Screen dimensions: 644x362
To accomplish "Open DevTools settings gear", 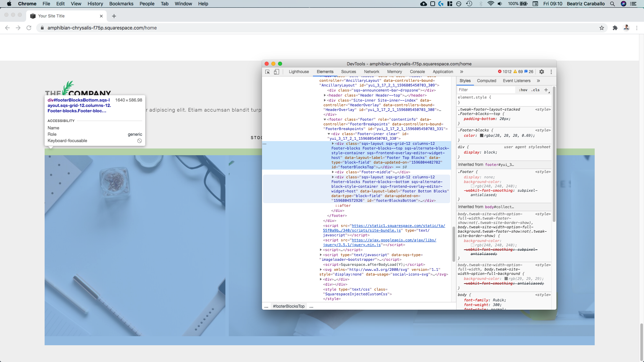I will click(x=542, y=72).
